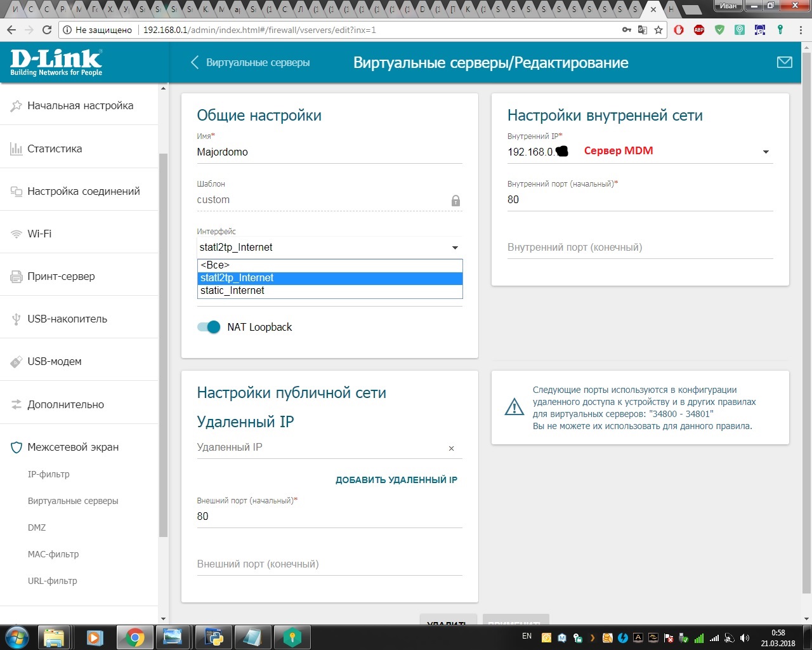Select static_Internet from interface list
The width and height of the screenshot is (812, 650).
232,291
